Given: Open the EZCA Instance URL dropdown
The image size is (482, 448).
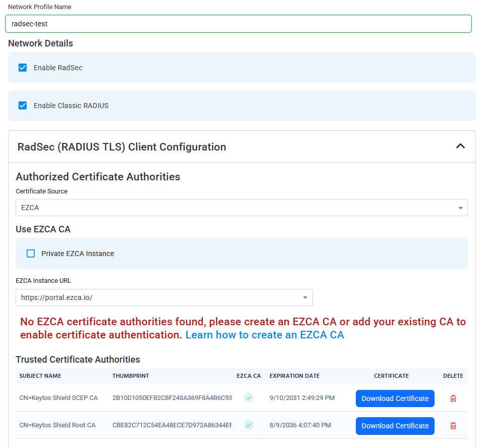Looking at the screenshot, I should point(164,297).
